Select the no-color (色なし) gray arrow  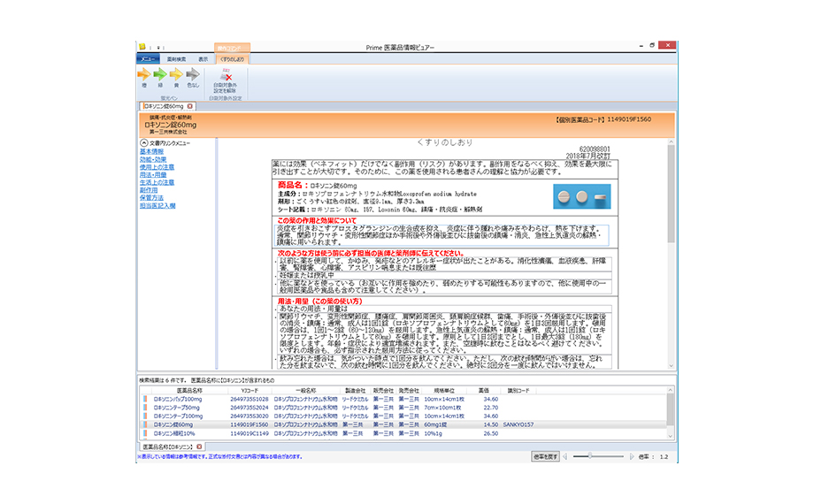pyautogui.click(x=192, y=76)
